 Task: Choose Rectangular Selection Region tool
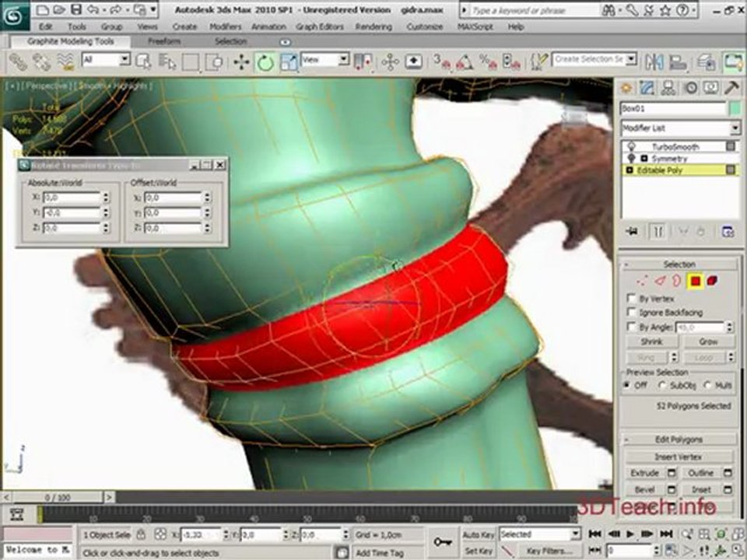(190, 62)
